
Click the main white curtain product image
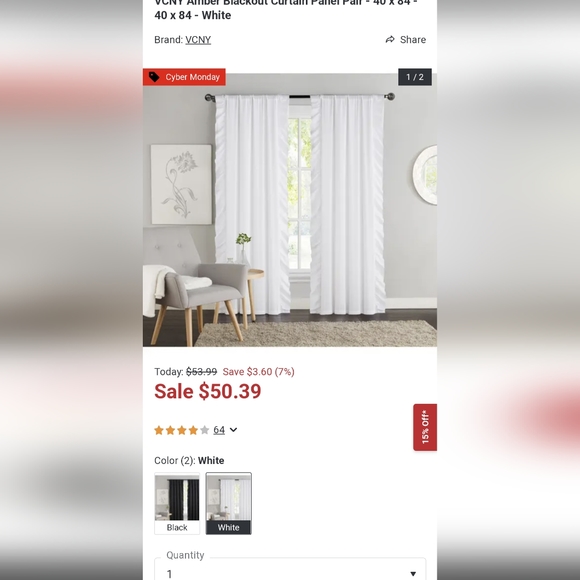coord(290,209)
